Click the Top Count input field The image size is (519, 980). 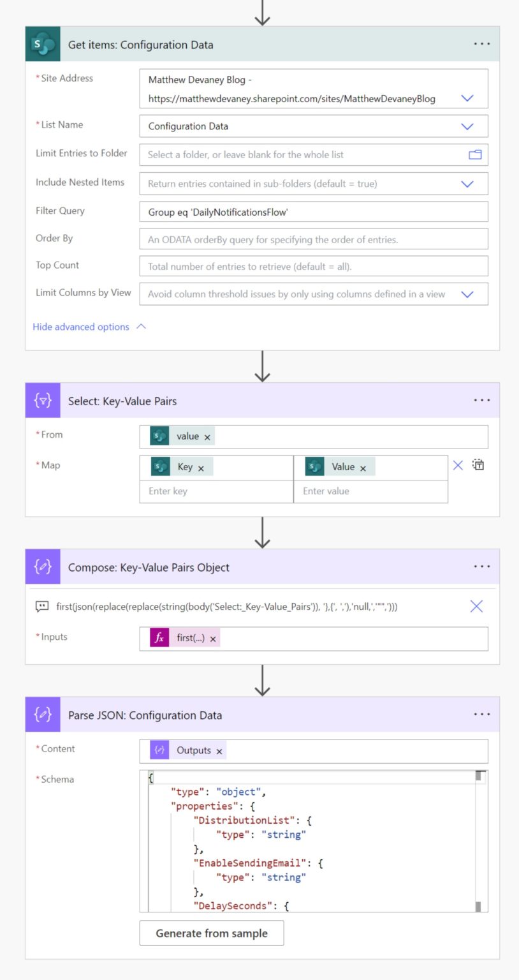314,267
